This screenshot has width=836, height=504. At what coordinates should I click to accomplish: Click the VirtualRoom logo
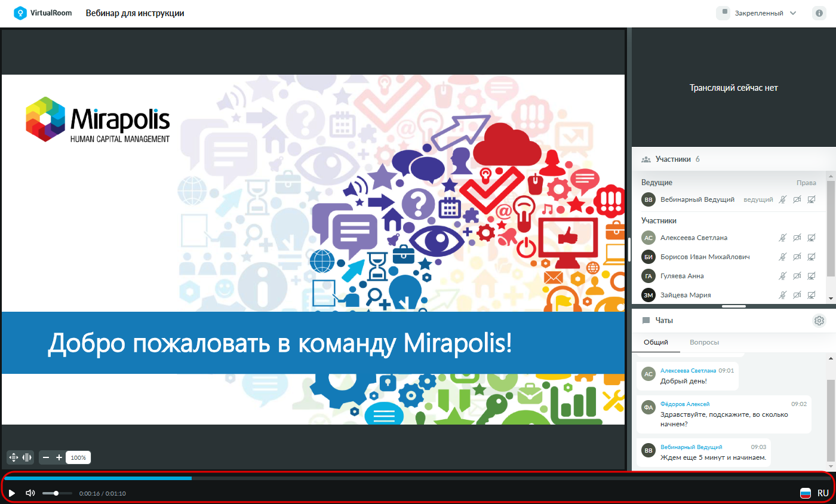(x=43, y=13)
